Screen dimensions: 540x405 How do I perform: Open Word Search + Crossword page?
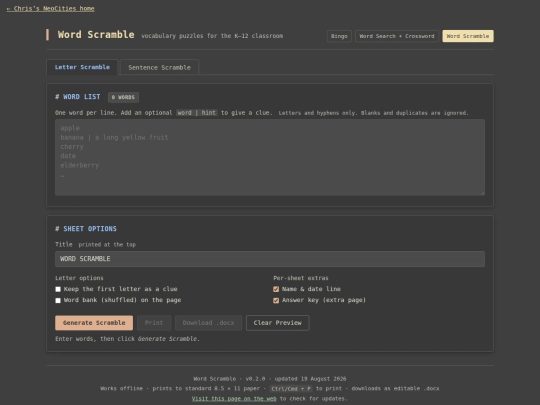[397, 36]
